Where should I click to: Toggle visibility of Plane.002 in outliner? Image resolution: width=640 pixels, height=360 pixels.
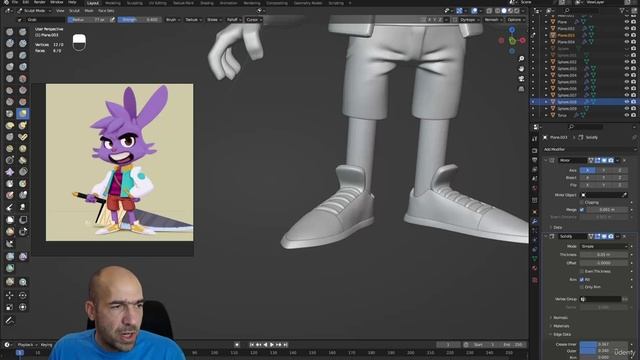point(627,29)
